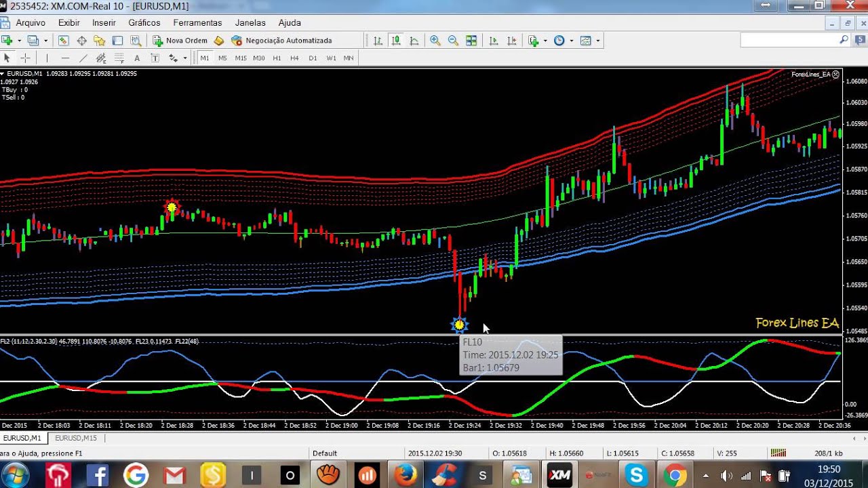Image resolution: width=868 pixels, height=488 pixels.
Task: Click the Firefox icon in taskbar
Action: tap(406, 475)
